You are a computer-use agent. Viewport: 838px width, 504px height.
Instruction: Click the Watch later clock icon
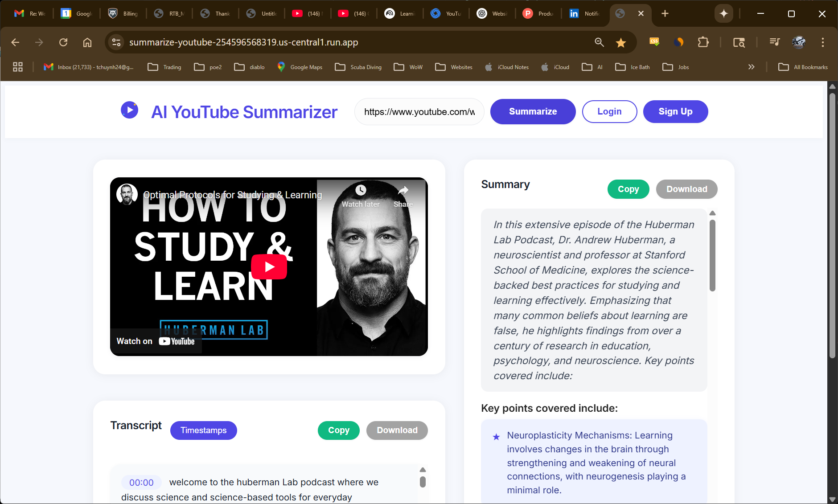(x=361, y=190)
